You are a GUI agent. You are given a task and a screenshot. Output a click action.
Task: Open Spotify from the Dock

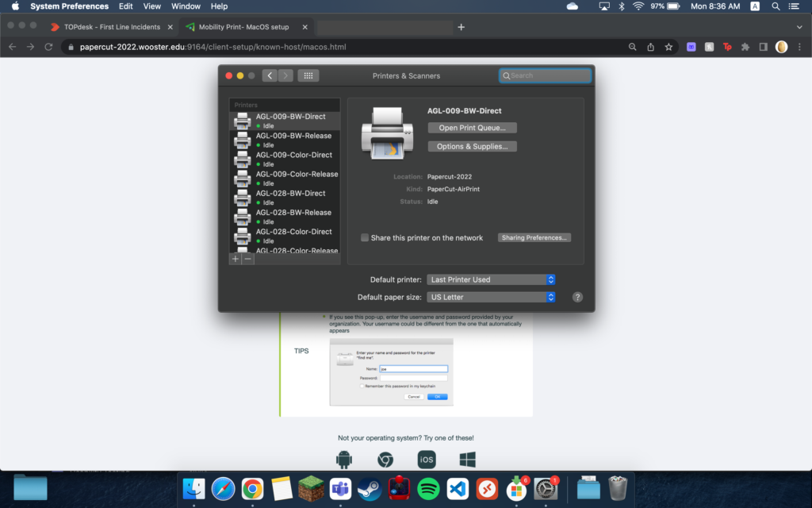point(428,490)
